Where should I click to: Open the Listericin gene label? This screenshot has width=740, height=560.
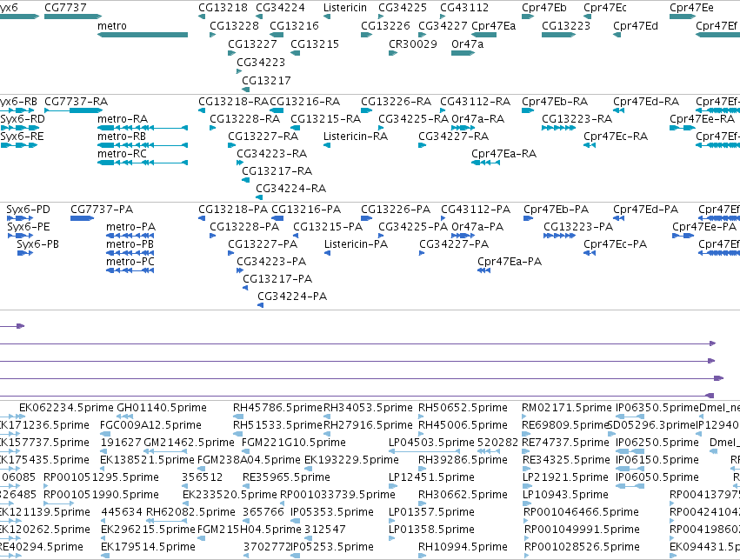click(345, 8)
